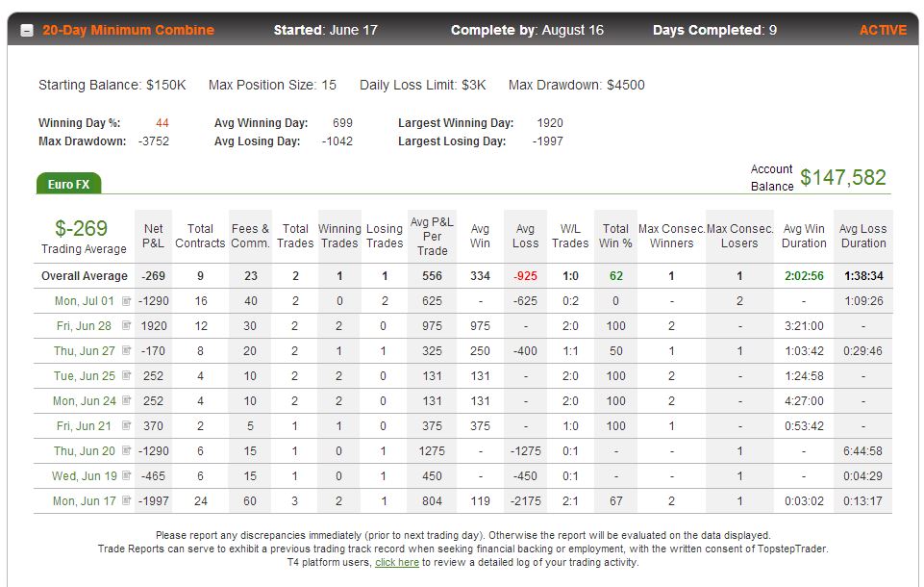Click the ACTIVE status label
This screenshot has width=924, height=587.
[883, 30]
